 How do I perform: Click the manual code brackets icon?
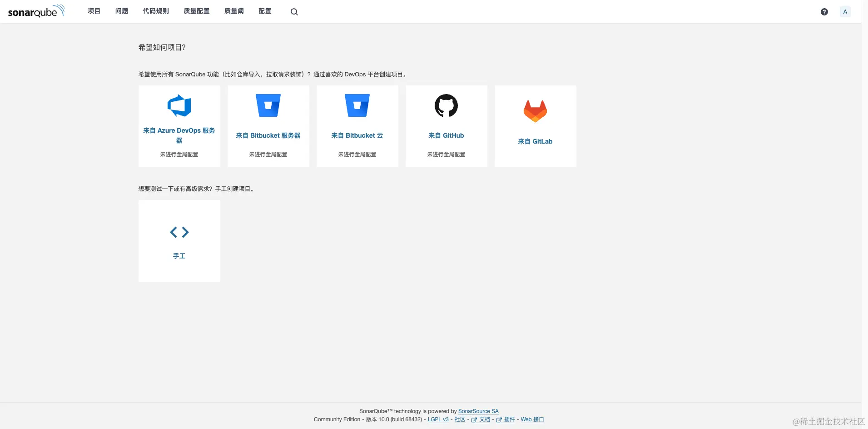(x=179, y=232)
